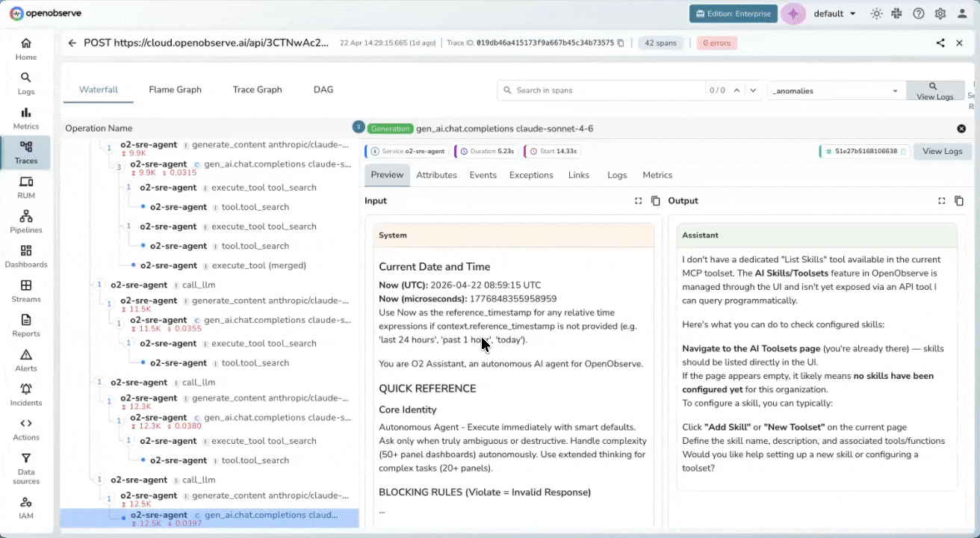
Task: Open the user profile icon
Action: [962, 13]
